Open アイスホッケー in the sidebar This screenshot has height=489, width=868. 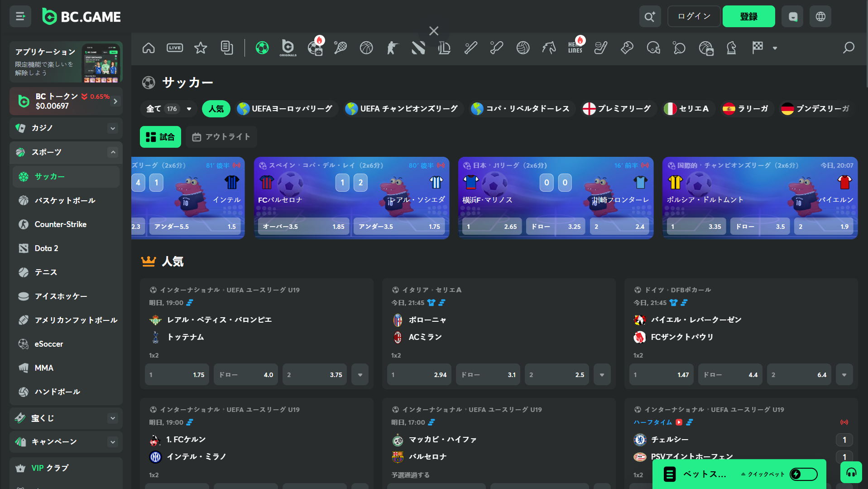(x=66, y=296)
